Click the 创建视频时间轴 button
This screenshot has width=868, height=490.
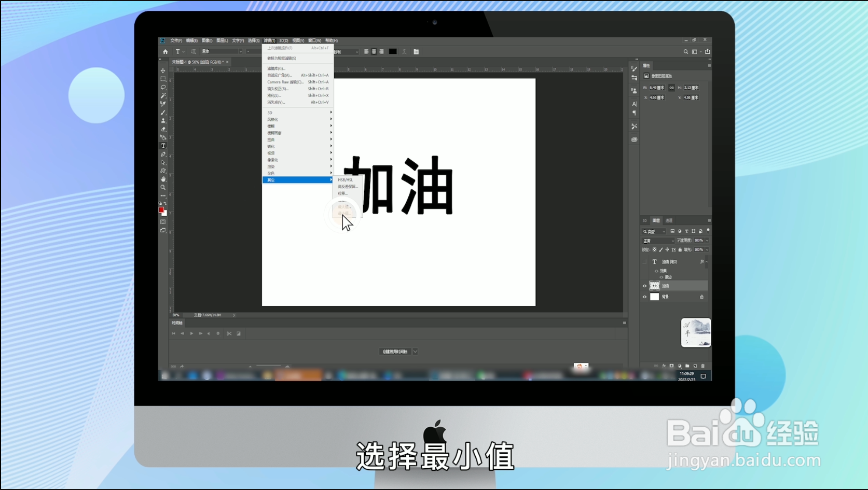pyautogui.click(x=394, y=351)
